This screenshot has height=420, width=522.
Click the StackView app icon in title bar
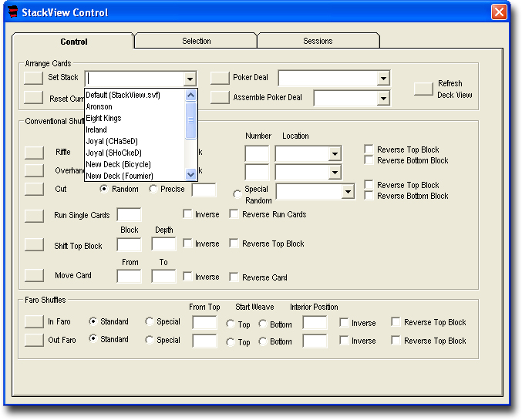click(13, 12)
